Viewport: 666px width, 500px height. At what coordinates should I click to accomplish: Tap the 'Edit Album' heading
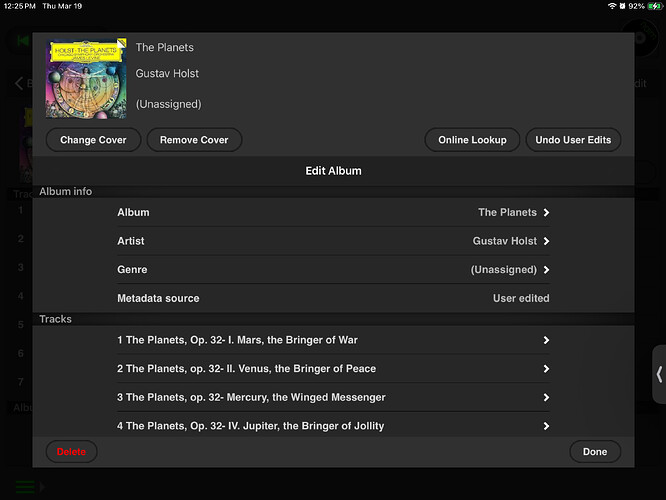(x=333, y=171)
